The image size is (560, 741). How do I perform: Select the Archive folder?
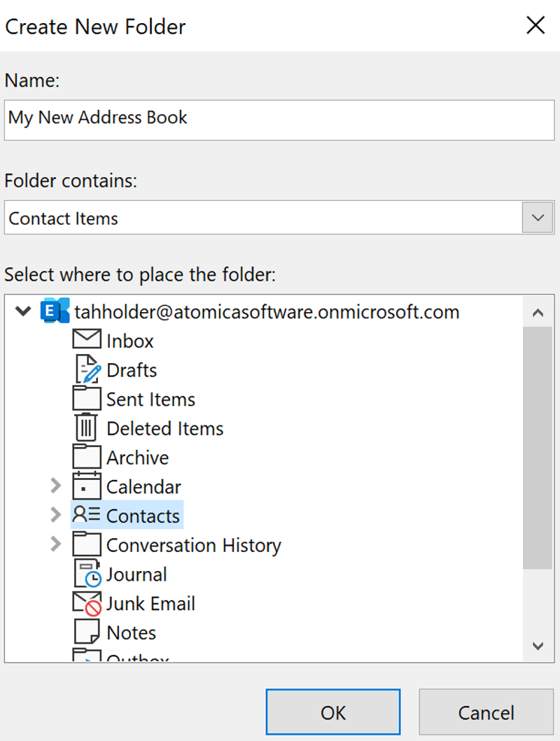[x=137, y=457]
